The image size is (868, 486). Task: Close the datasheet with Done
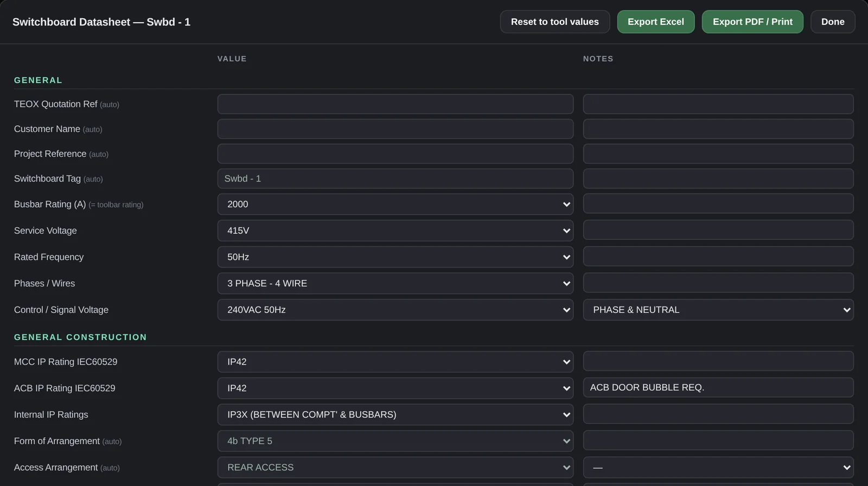[x=833, y=22]
